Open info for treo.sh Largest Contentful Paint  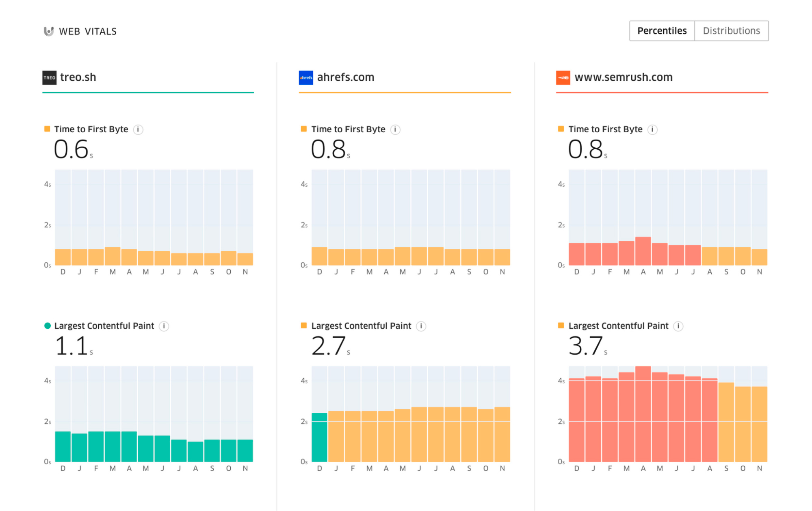[x=164, y=326]
